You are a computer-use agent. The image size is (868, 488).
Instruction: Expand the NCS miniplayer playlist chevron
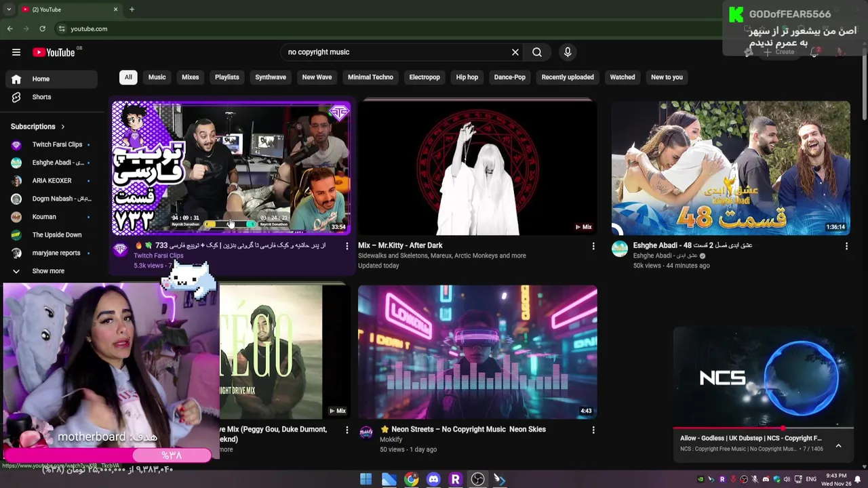click(838, 446)
